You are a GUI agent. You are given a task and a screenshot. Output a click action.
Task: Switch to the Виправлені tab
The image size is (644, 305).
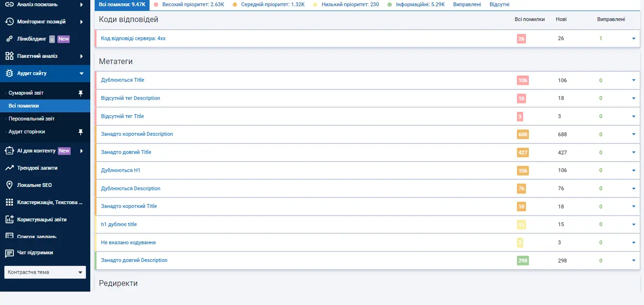(x=467, y=4)
